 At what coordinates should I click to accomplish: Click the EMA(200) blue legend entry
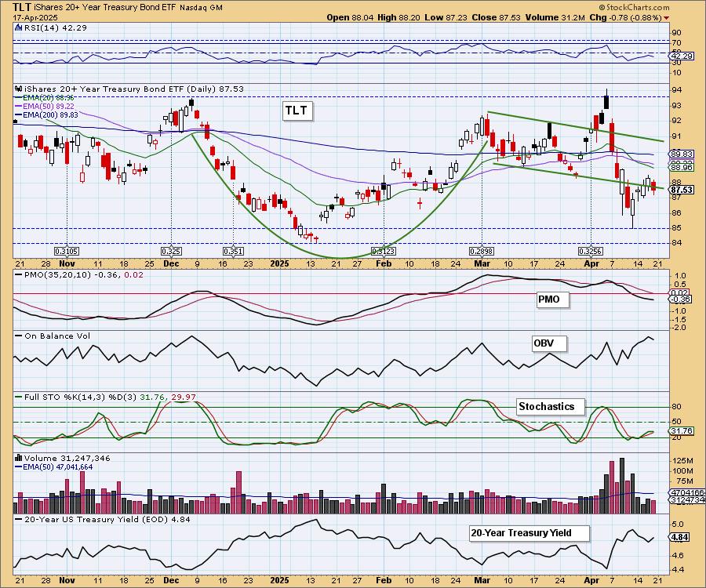46,114
